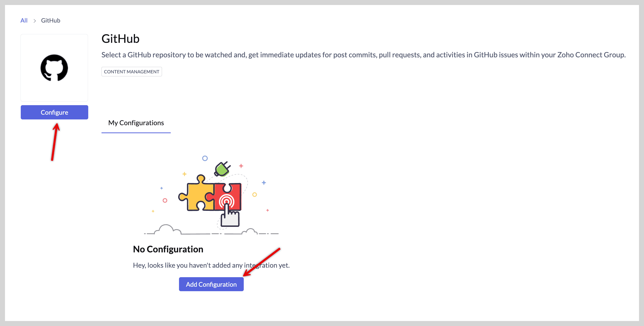The width and height of the screenshot is (644, 326).
Task: Click the breadcrumb chevron separator
Action: tap(35, 21)
